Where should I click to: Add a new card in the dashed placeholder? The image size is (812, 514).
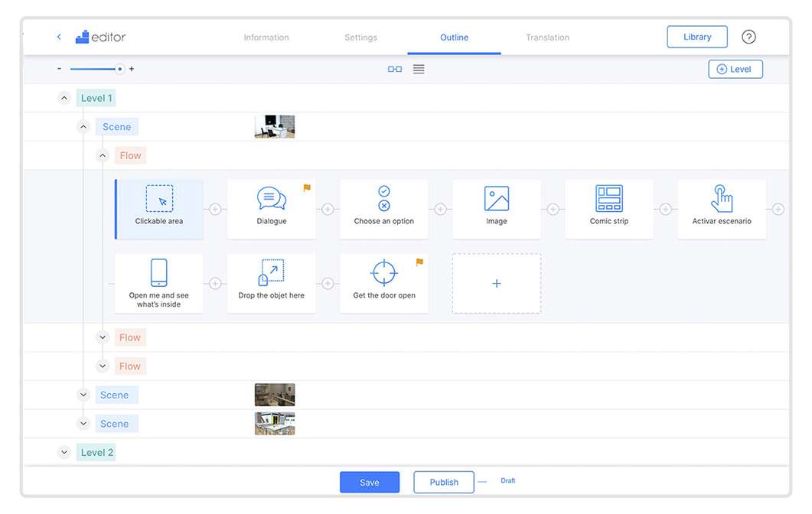tap(497, 283)
